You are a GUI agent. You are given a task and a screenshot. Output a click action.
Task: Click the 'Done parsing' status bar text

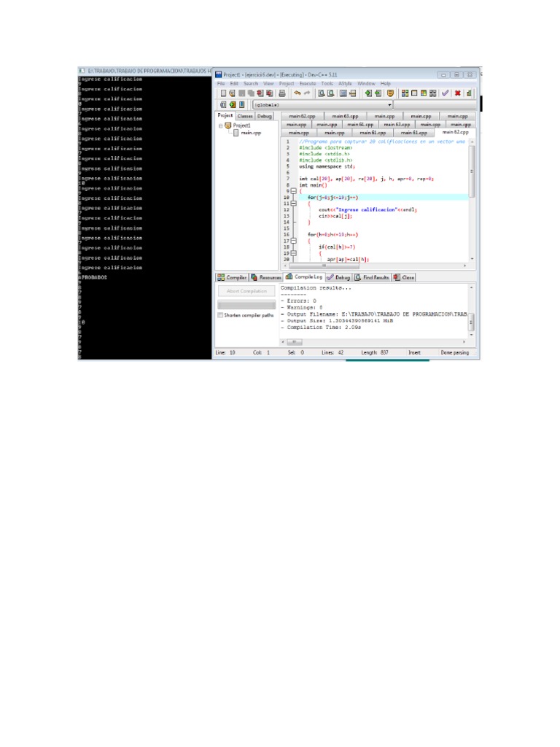tap(455, 352)
